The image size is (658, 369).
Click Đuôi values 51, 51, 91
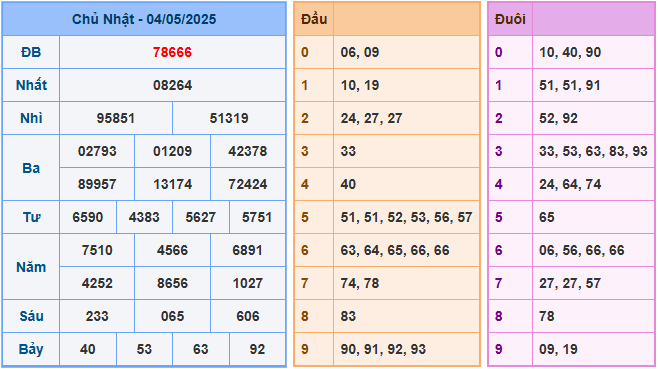(x=570, y=85)
